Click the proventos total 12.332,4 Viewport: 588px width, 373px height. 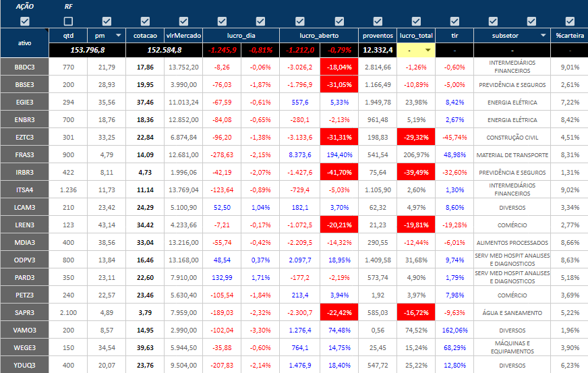coord(378,50)
